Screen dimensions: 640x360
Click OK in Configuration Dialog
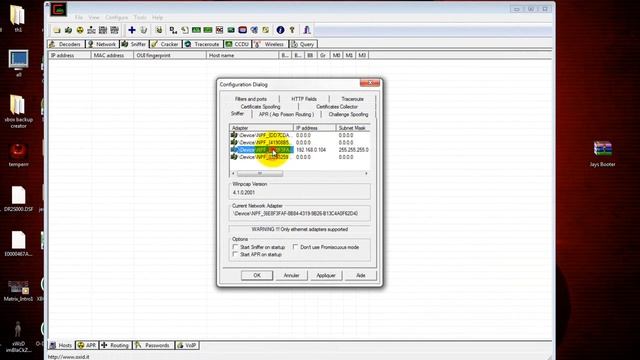click(257, 276)
